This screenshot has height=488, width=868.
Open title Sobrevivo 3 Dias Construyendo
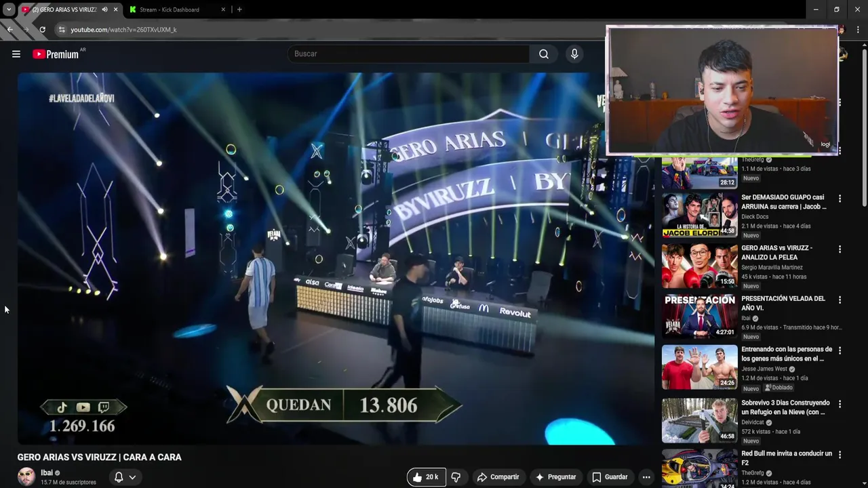tap(785, 407)
